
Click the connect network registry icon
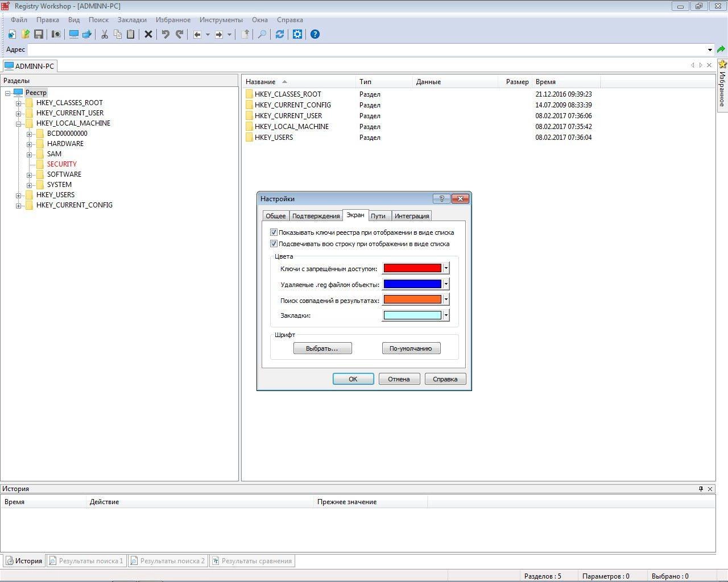(87, 34)
